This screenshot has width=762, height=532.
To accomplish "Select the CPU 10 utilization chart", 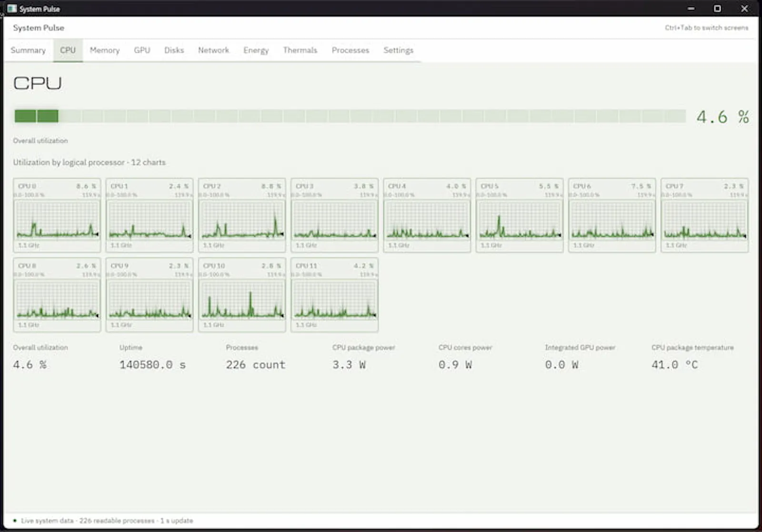I will tap(242, 295).
